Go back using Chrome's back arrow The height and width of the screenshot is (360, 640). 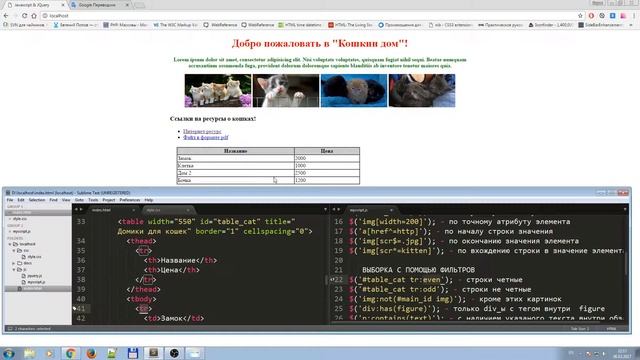pos(6,16)
